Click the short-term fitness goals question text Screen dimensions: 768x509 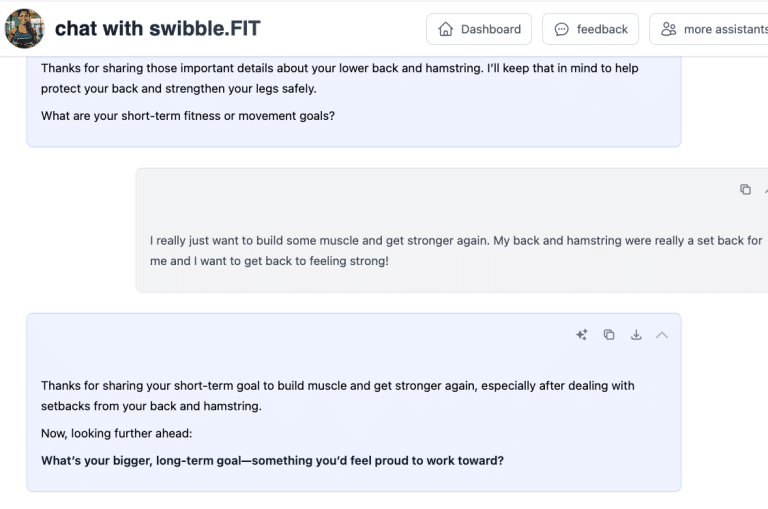click(x=188, y=115)
